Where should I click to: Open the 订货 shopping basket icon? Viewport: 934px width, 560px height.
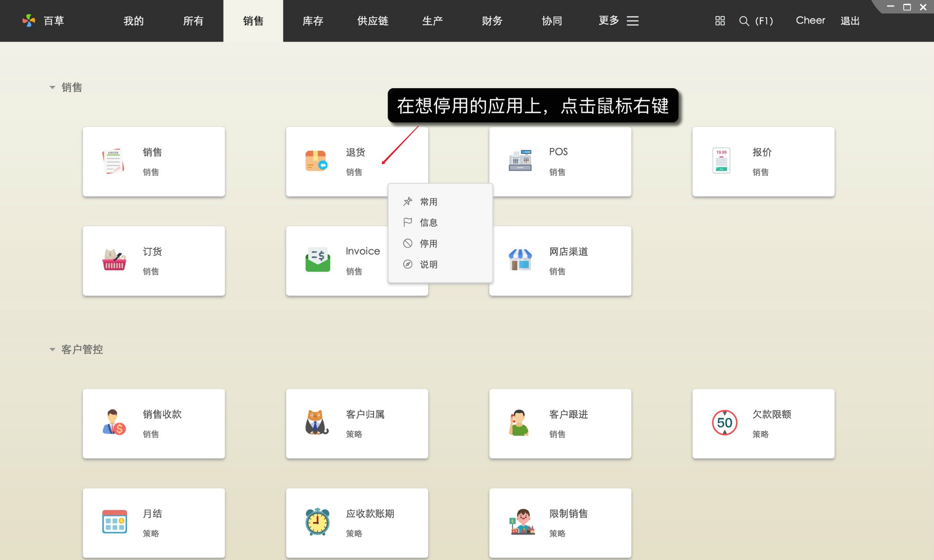click(114, 260)
